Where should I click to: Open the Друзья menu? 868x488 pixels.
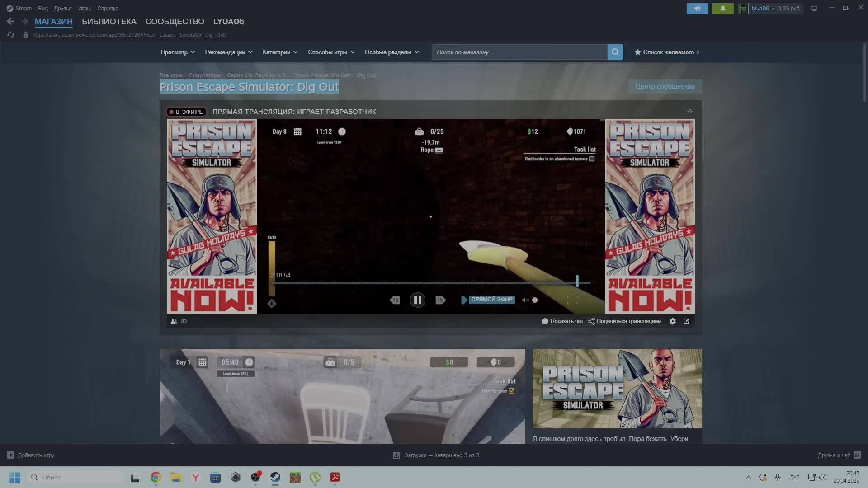click(62, 8)
